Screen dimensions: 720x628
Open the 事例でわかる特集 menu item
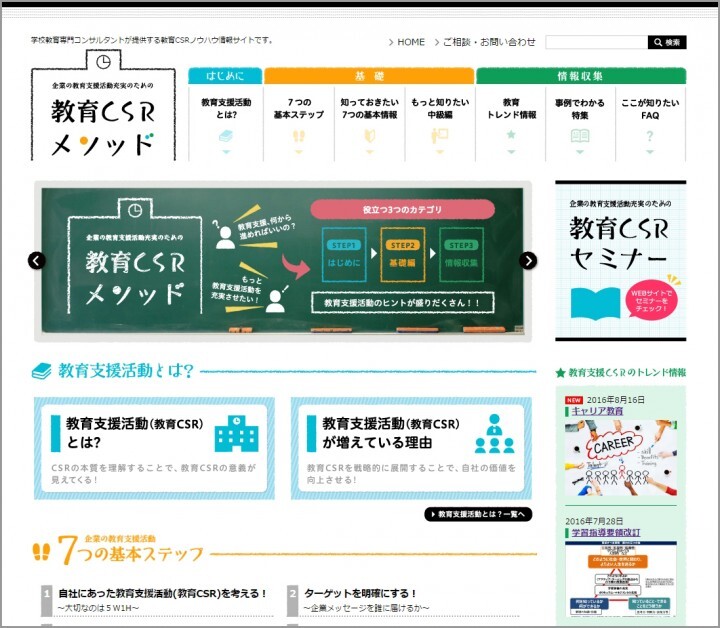pyautogui.click(x=580, y=124)
